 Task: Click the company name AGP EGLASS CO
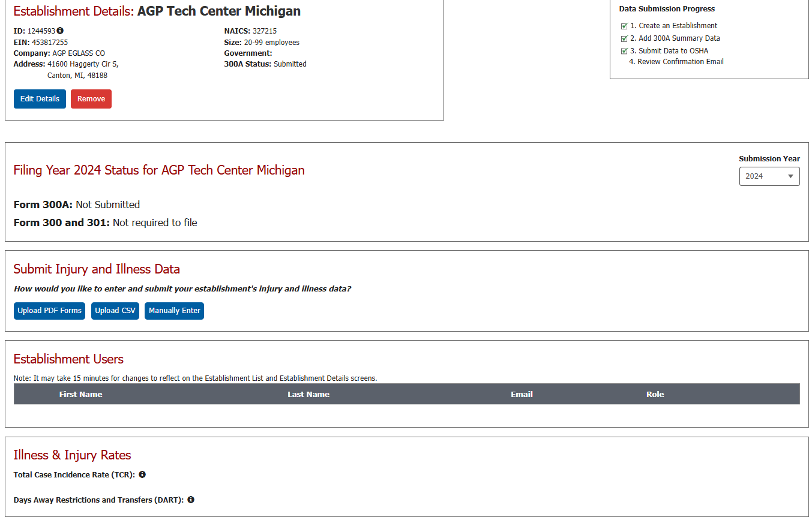pos(79,53)
